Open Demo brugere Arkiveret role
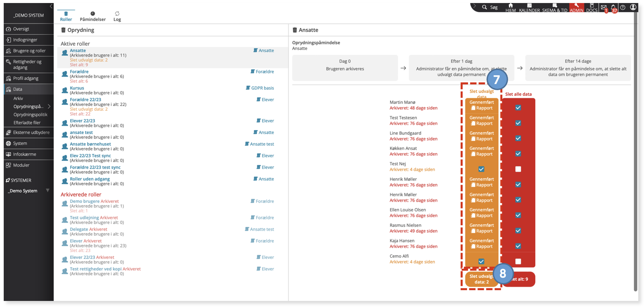Screen dimensions: 644x308 (94, 201)
